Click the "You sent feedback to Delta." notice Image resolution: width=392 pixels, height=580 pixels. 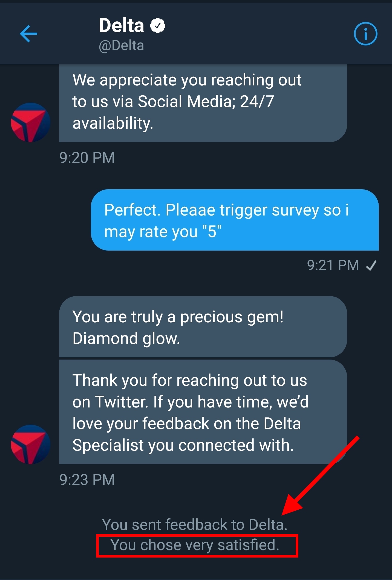pyautogui.click(x=195, y=525)
